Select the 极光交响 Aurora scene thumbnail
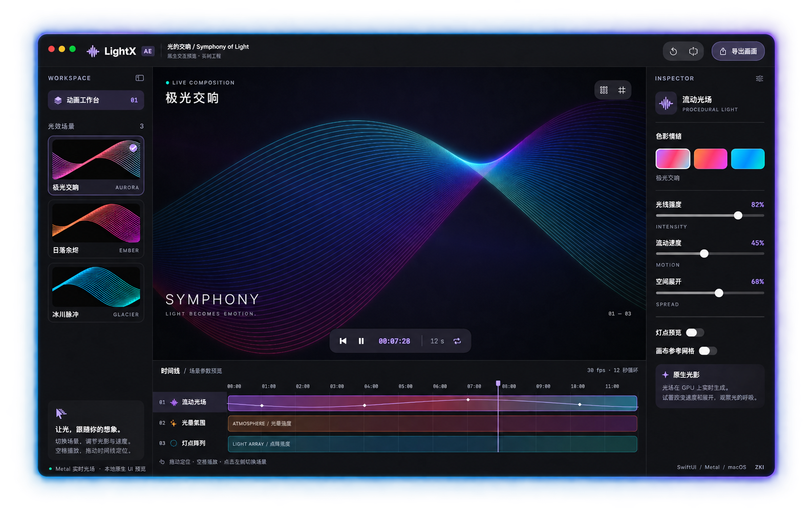Viewport: 812px width, 508px height. pos(96,165)
